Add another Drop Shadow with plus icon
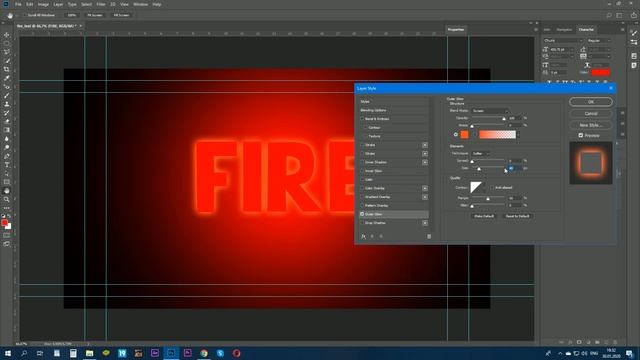Screen dimensions: 640x360 click(x=425, y=223)
